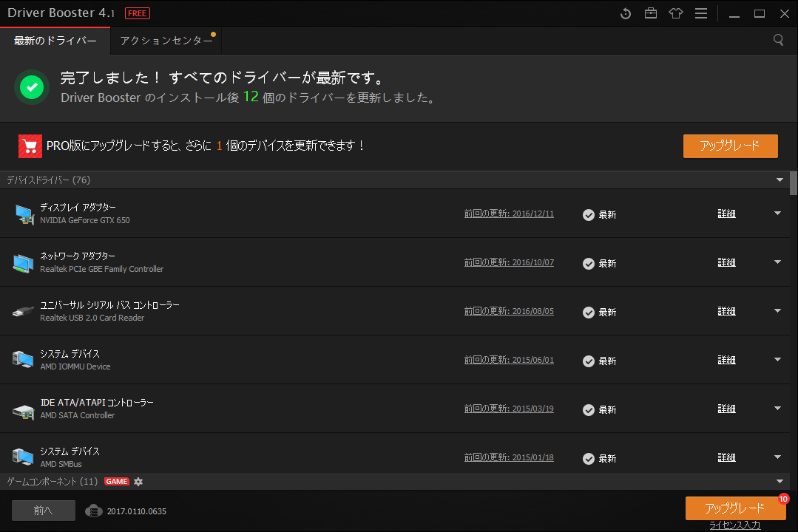The height and width of the screenshot is (532, 798).
Task: Click the search magnifier icon
Action: point(778,40)
